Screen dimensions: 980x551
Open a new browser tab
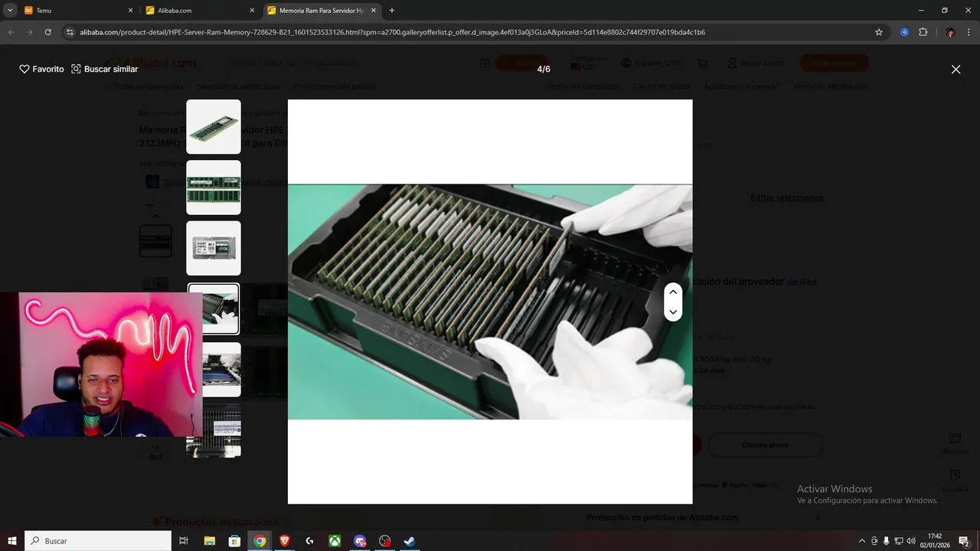pyautogui.click(x=392, y=11)
